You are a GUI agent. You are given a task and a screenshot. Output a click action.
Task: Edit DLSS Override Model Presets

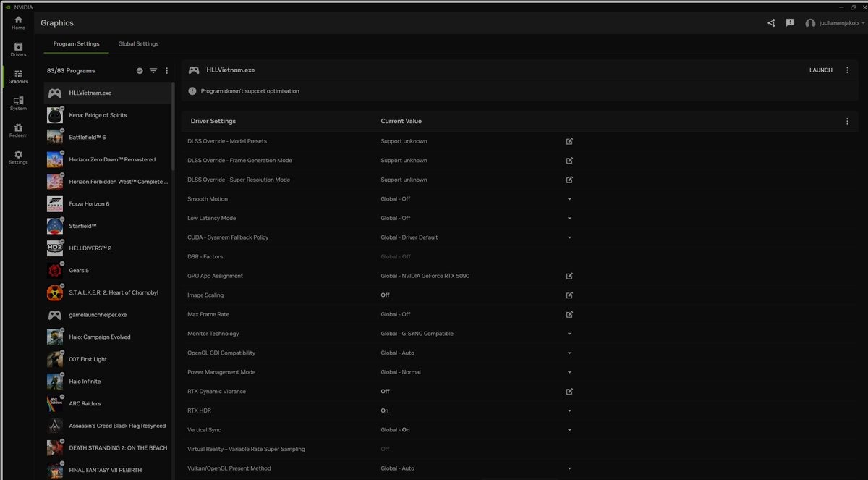(x=569, y=141)
